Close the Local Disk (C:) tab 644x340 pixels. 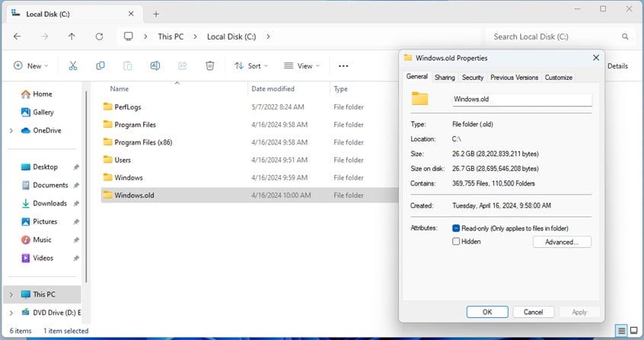(x=131, y=14)
